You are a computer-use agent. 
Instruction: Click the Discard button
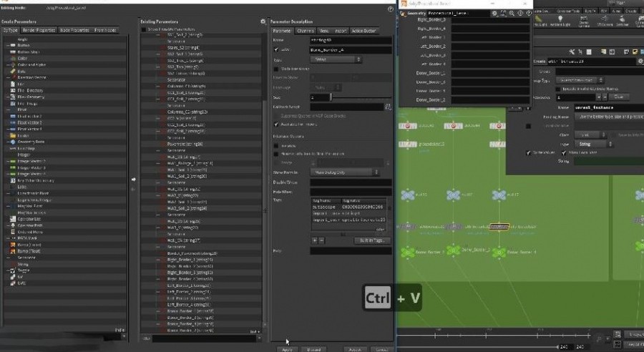(314, 350)
